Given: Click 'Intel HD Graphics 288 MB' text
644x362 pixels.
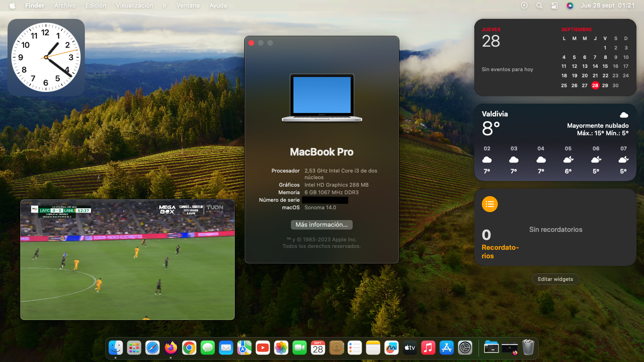Looking at the screenshot, I should click(337, 185).
